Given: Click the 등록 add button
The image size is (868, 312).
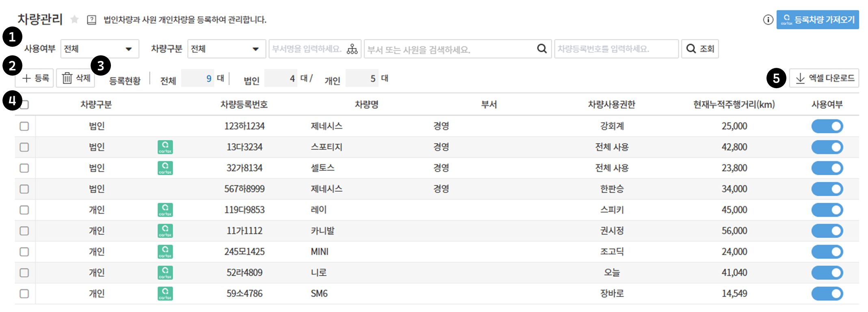Looking at the screenshot, I should (x=35, y=78).
